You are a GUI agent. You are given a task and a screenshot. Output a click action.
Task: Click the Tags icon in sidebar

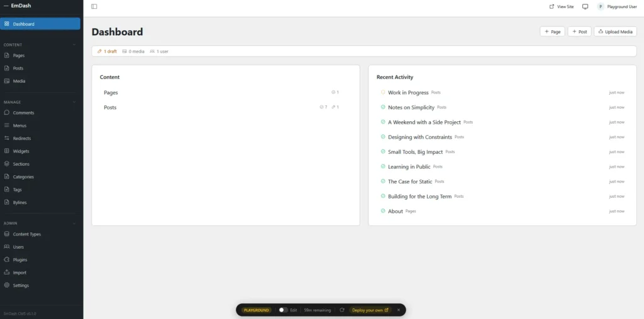coord(7,190)
